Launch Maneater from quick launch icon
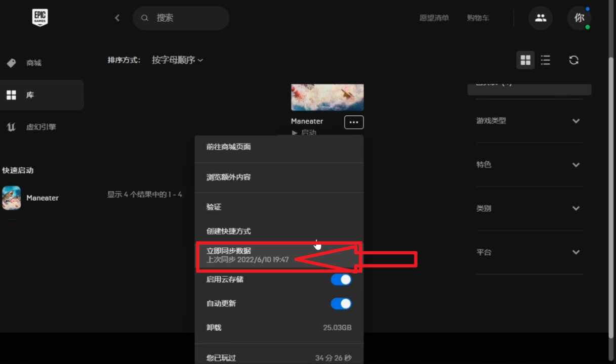Image resolution: width=616 pixels, height=364 pixels. tap(11, 198)
